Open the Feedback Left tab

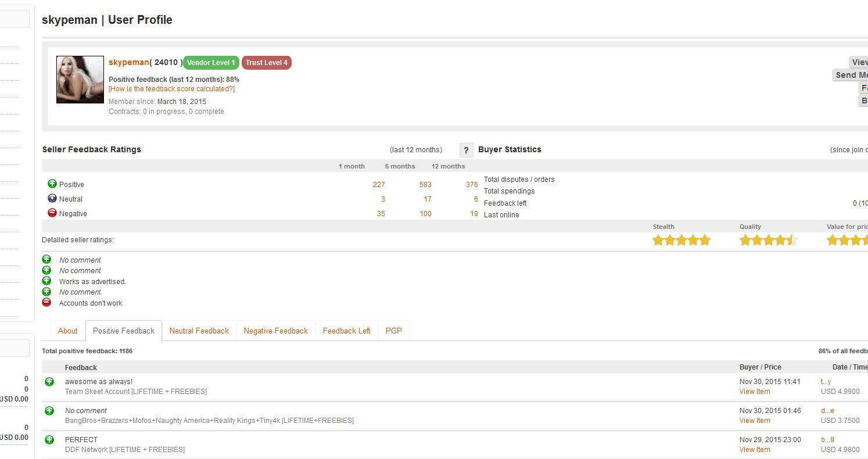click(x=346, y=331)
